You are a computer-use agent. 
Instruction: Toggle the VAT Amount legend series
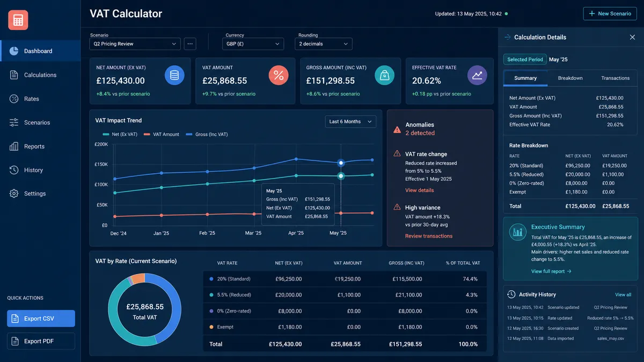[x=162, y=134]
